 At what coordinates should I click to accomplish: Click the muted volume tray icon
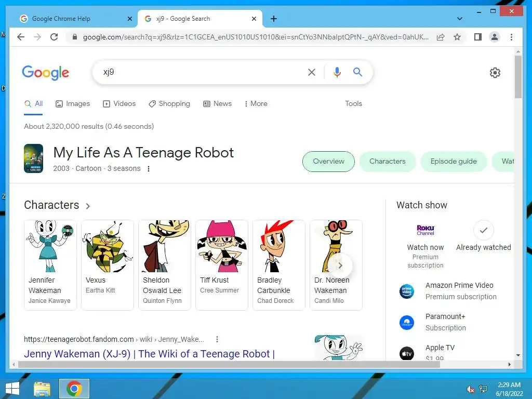click(x=470, y=389)
